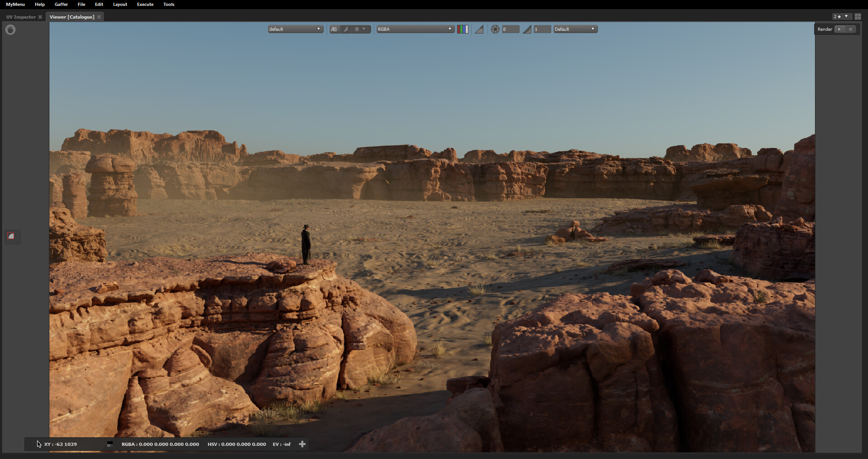
Task: Open the default layer dropdown
Action: click(x=295, y=29)
